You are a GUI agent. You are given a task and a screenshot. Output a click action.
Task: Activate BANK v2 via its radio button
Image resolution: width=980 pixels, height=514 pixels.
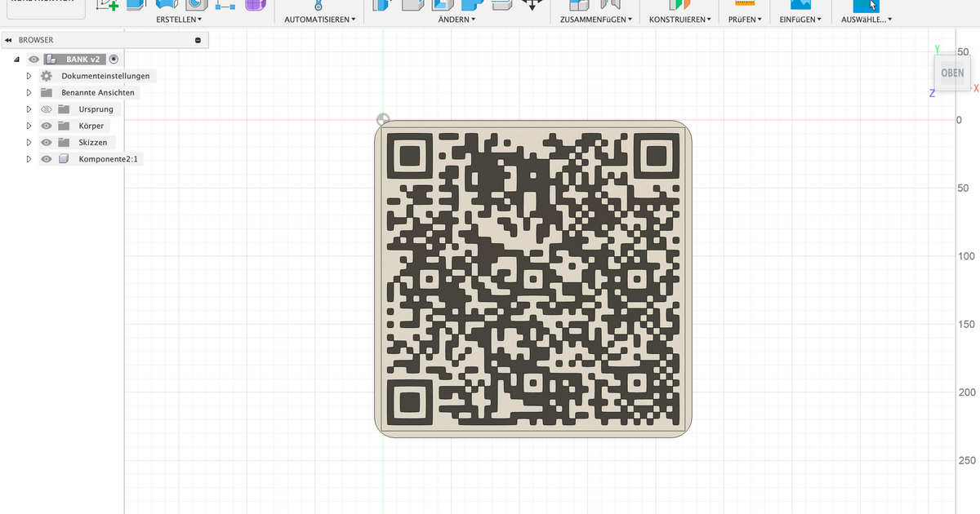pos(114,59)
